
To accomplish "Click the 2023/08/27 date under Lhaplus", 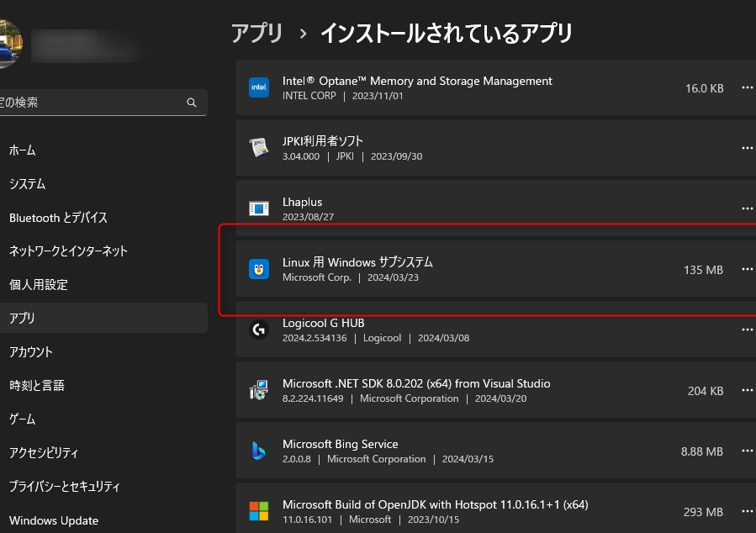I will pyautogui.click(x=308, y=217).
